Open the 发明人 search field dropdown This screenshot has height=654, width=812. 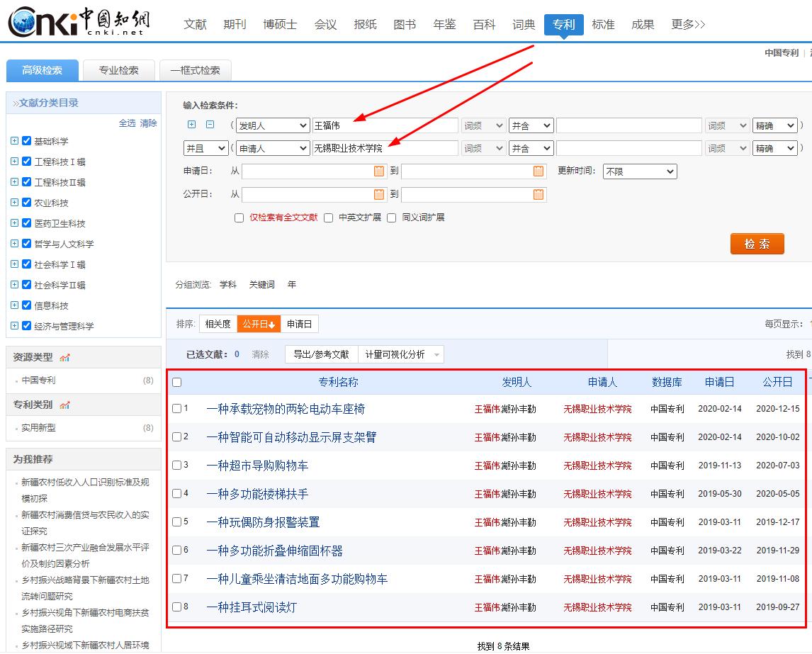[272, 125]
